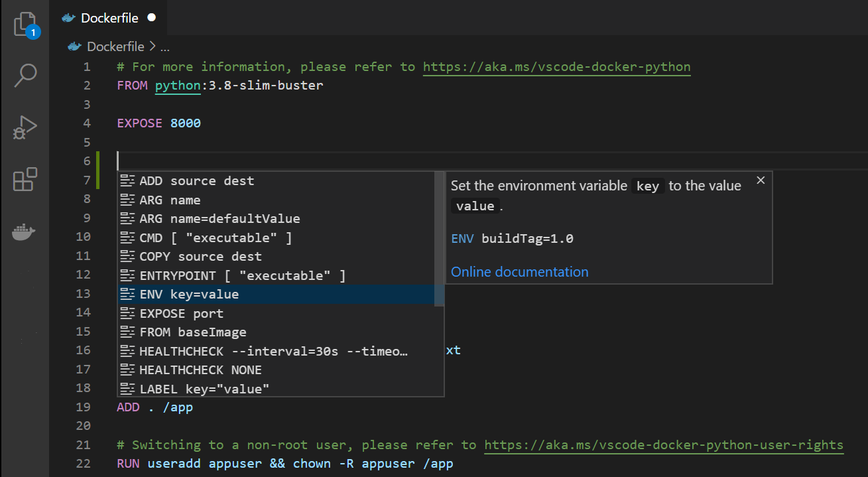Follow the vscode-docker-python-user-rights link

pos(663,444)
